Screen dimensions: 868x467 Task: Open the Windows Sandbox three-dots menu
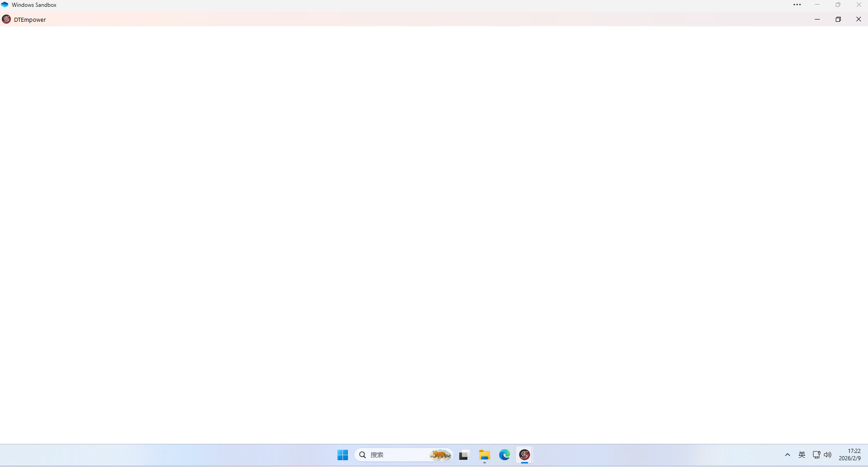pos(797,5)
